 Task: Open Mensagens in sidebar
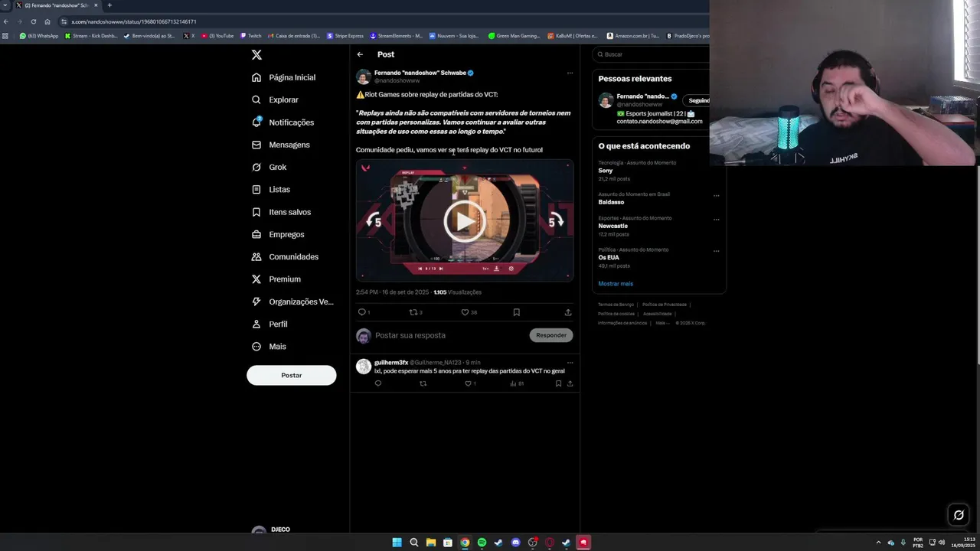(280, 145)
